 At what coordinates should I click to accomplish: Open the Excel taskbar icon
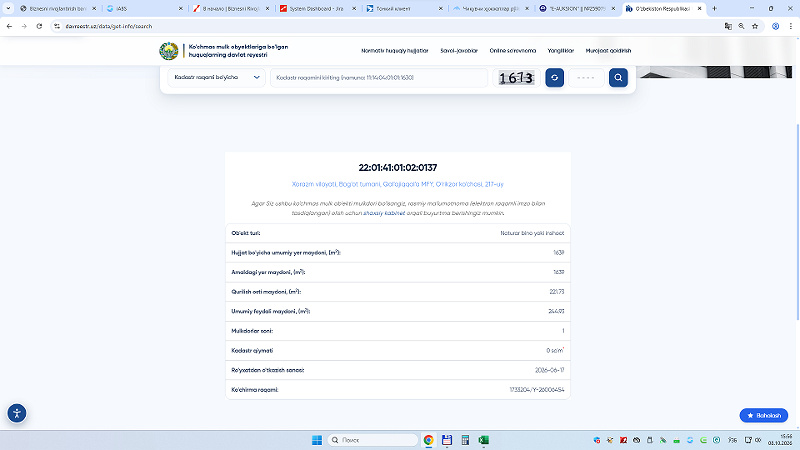click(484, 440)
